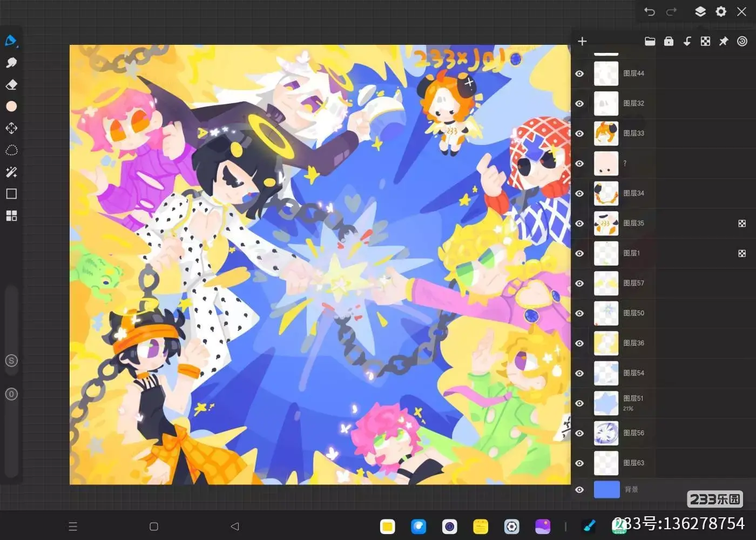This screenshot has height=540, width=756.
Task: Open the yellow notes app in the dock
Action: (481, 526)
